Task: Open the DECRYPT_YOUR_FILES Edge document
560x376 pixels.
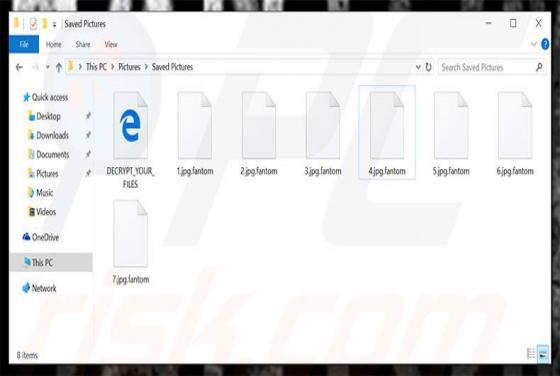Action: [130, 125]
